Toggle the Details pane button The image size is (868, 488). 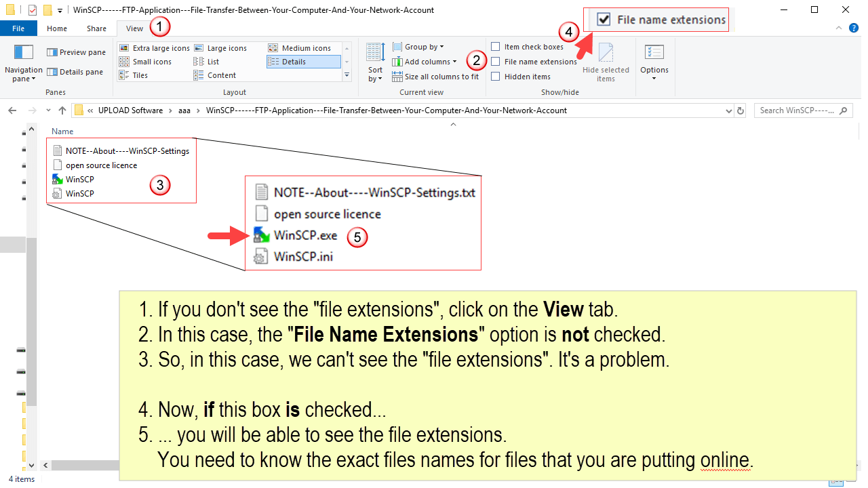click(x=75, y=72)
